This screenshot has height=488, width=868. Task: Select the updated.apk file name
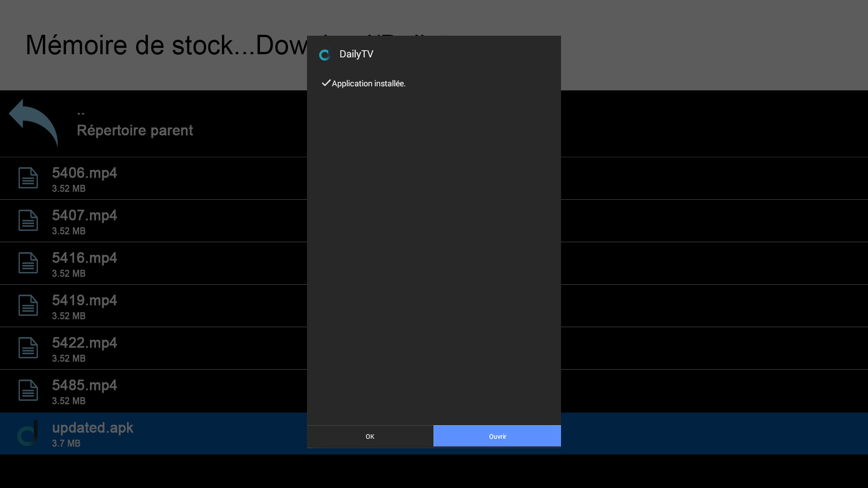tap(93, 428)
